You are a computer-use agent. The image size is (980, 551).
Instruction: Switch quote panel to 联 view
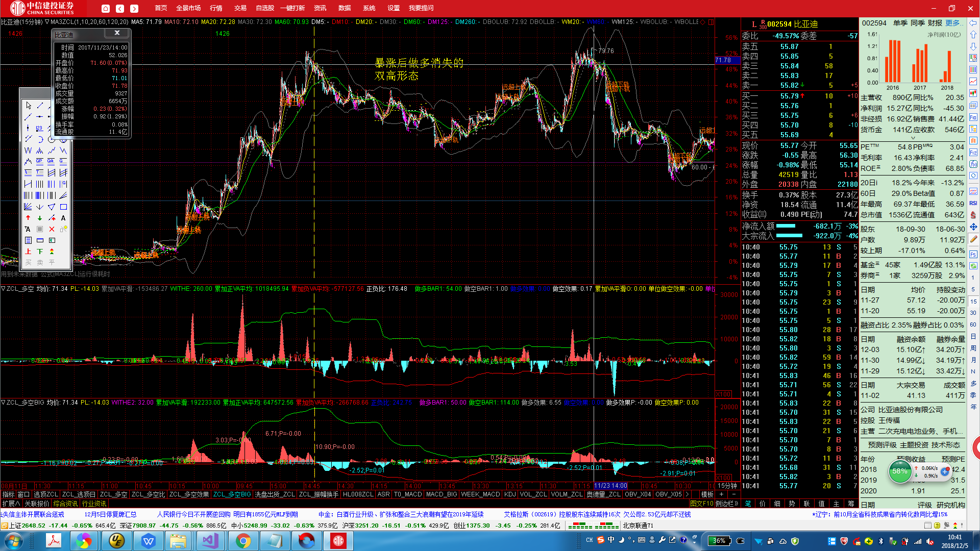tap(807, 504)
